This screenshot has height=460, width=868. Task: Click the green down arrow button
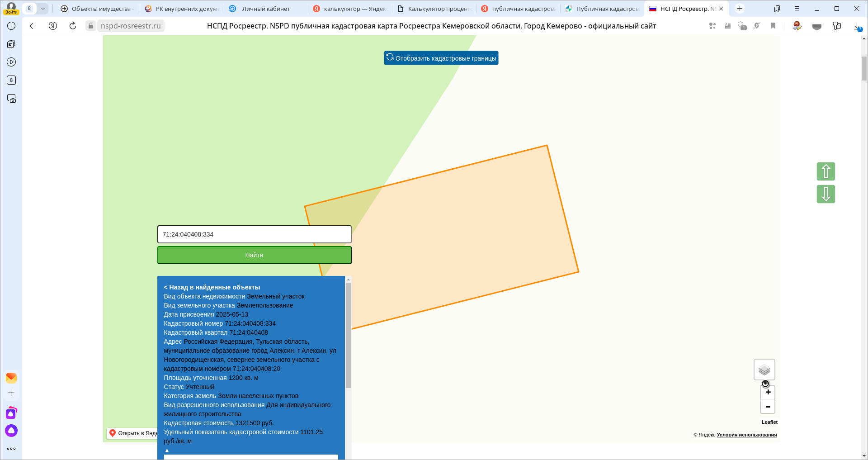[826, 194]
